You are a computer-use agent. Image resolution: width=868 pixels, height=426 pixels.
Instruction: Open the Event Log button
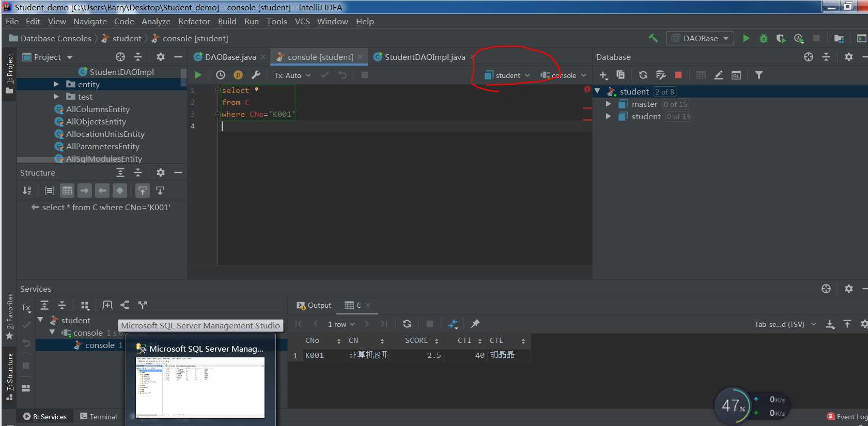pos(847,417)
